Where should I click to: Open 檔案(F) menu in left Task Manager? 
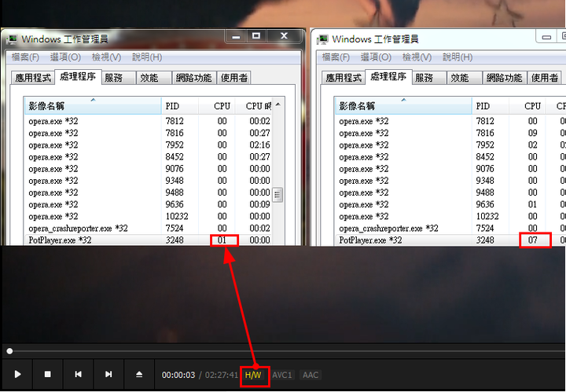[25, 57]
